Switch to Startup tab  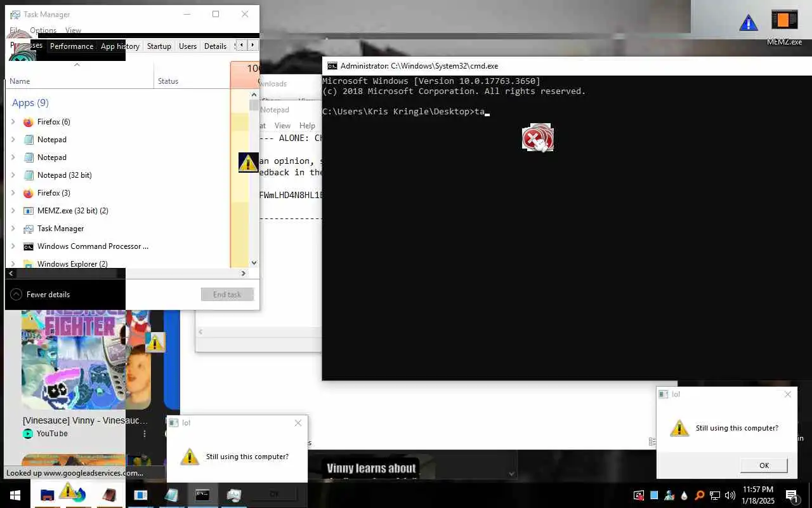pyautogui.click(x=159, y=46)
